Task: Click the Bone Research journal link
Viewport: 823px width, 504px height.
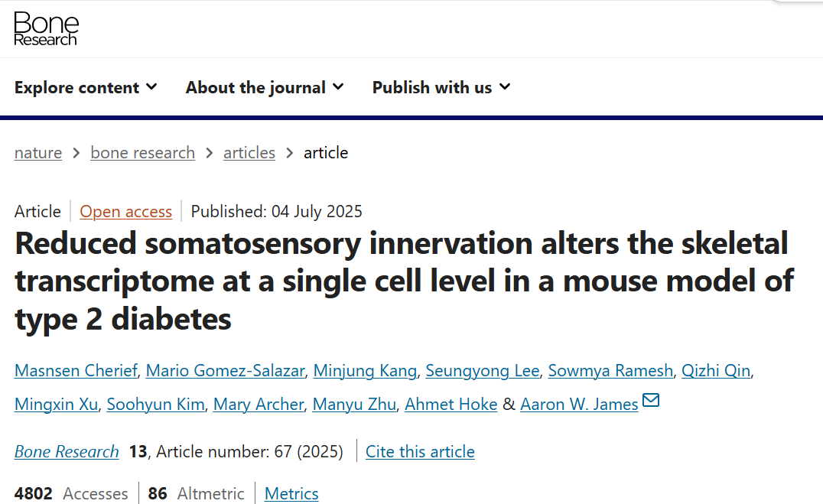Action: coord(67,452)
